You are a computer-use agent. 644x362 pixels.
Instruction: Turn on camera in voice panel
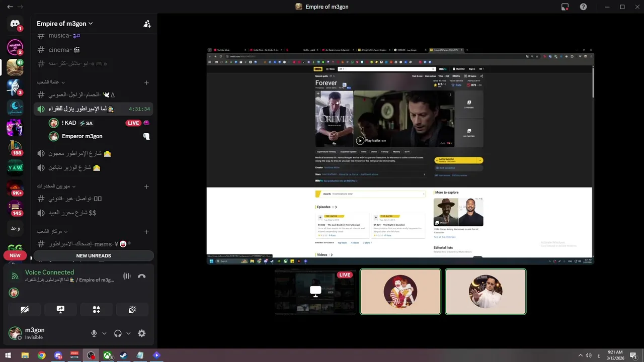[x=25, y=310]
